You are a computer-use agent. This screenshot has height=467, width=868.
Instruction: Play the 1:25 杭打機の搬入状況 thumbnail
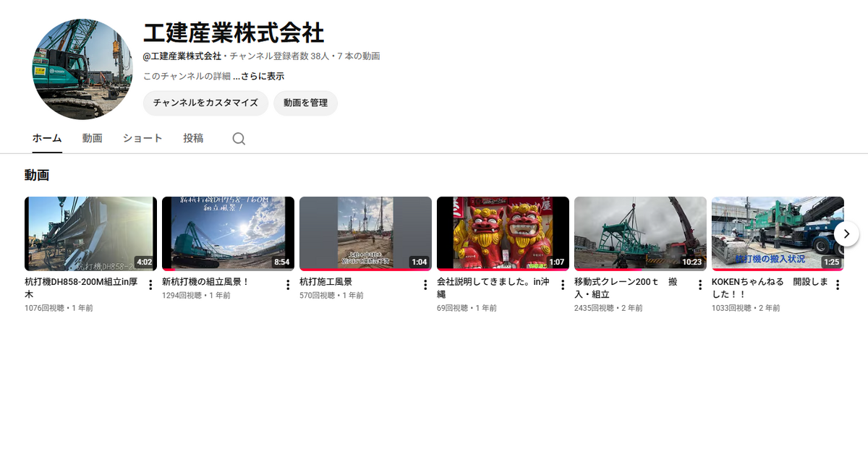(x=778, y=233)
